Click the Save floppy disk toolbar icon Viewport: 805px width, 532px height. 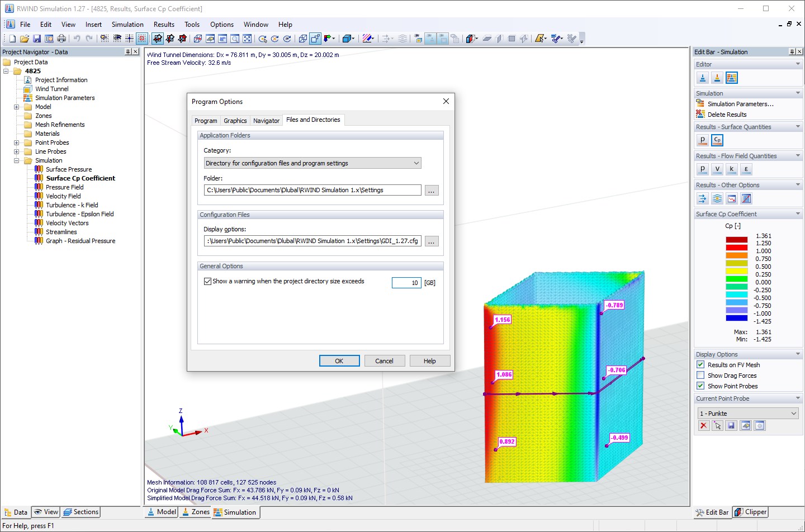pyautogui.click(x=37, y=39)
